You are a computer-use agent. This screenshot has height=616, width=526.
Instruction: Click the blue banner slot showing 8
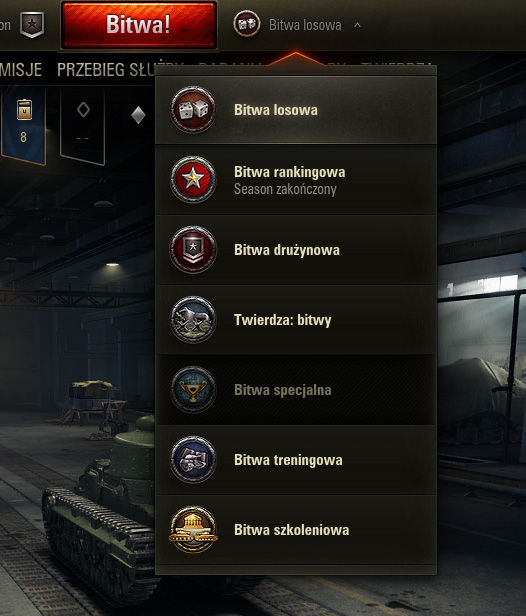[24, 125]
